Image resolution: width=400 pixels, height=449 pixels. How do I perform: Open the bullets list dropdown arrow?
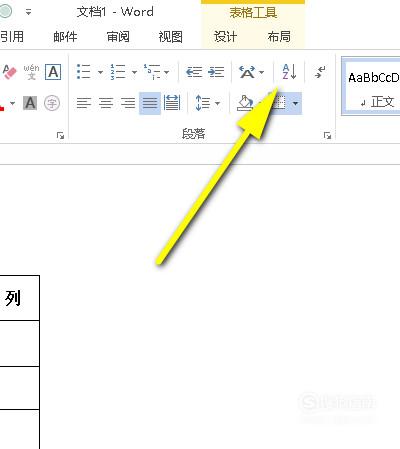tap(100, 72)
